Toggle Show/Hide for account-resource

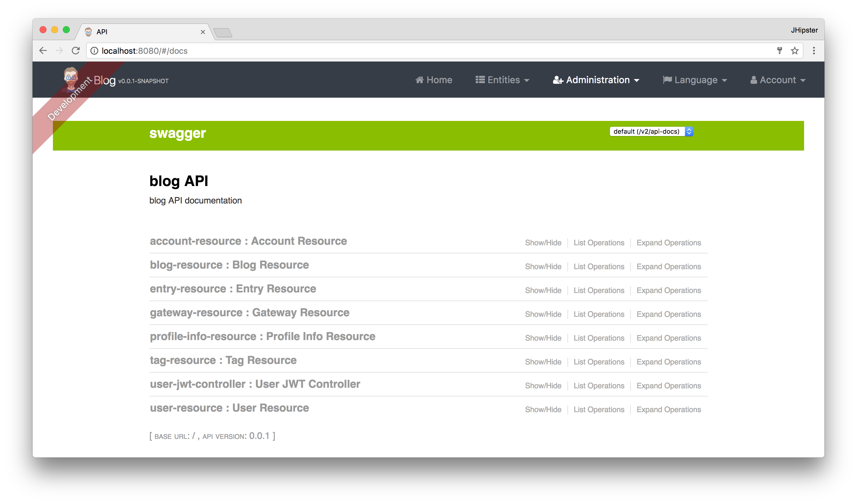pyautogui.click(x=543, y=243)
